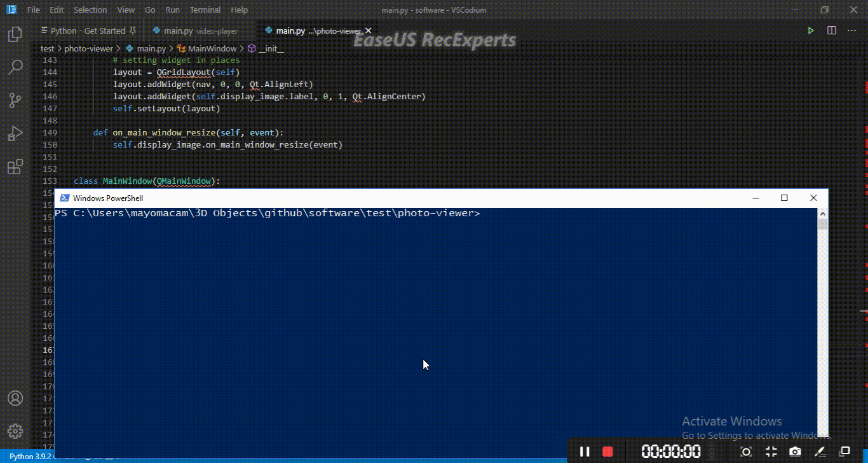Click the 'main.py' breadcrumb segment
The image size is (868, 463).
[x=151, y=48]
